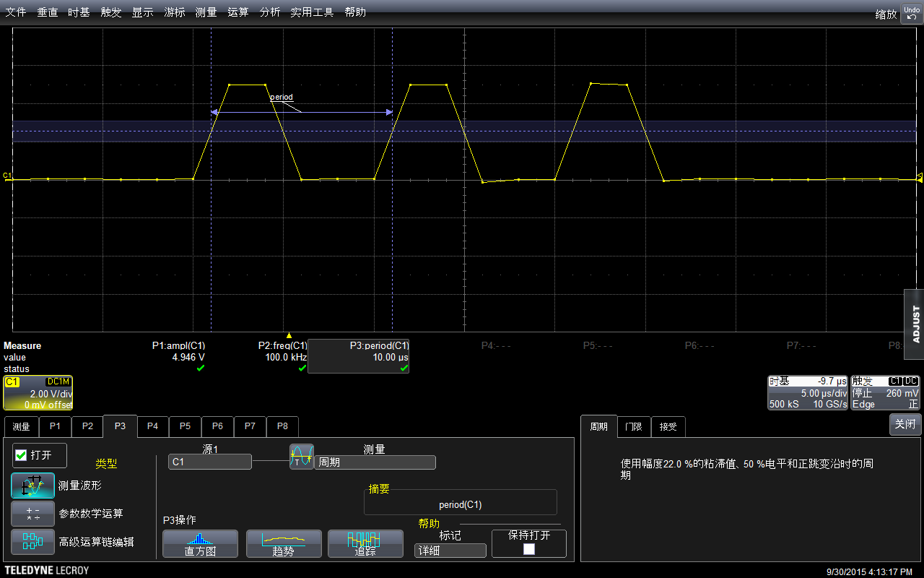Click the 100.0 kHz frequency value
The height and width of the screenshot is (578, 924).
287,358
